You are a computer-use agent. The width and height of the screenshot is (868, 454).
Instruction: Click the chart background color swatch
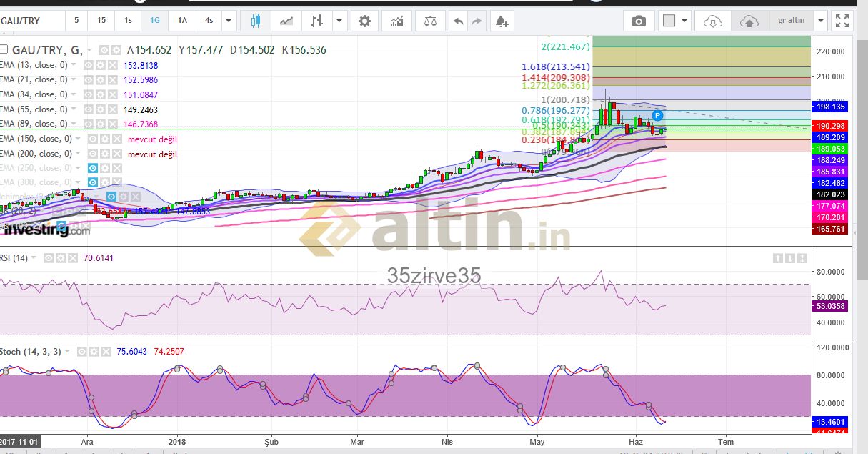coord(669,21)
